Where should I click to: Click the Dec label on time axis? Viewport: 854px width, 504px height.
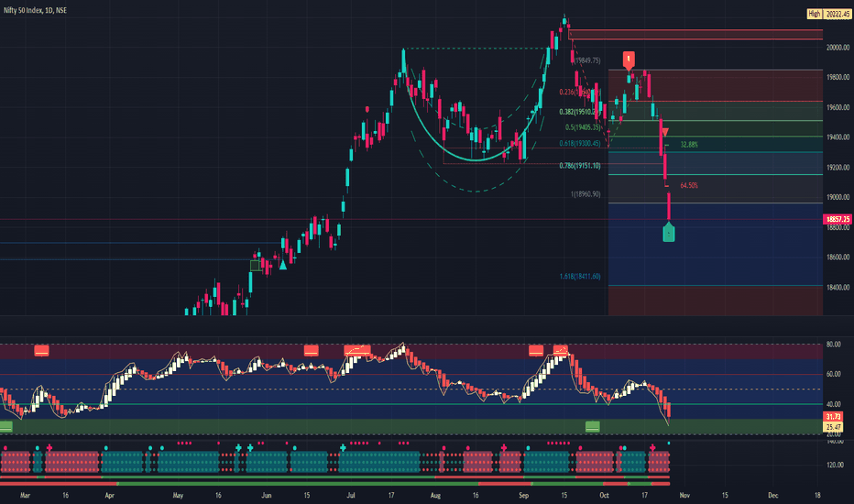772,495
